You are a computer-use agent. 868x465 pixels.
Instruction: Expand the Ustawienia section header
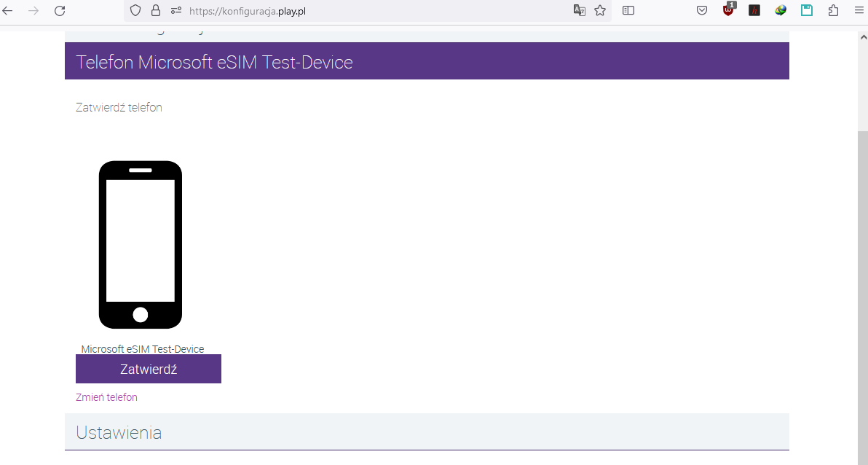tap(427, 431)
